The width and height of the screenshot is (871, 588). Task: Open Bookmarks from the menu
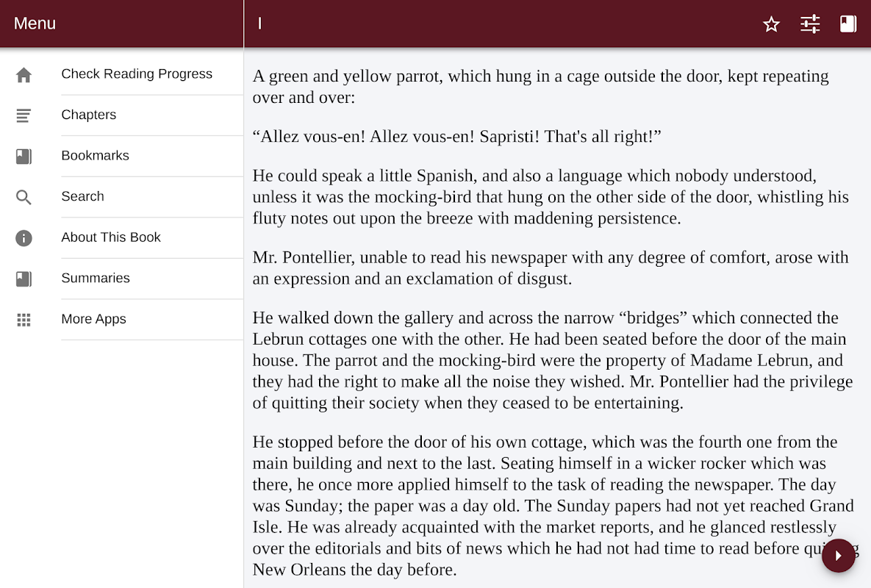(95, 156)
